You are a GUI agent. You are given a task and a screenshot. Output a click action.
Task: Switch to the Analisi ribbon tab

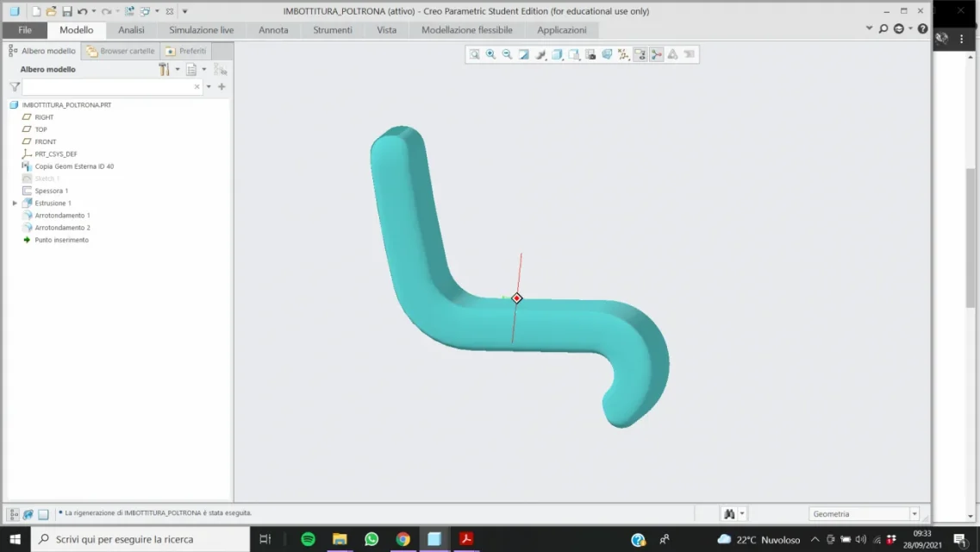click(131, 30)
